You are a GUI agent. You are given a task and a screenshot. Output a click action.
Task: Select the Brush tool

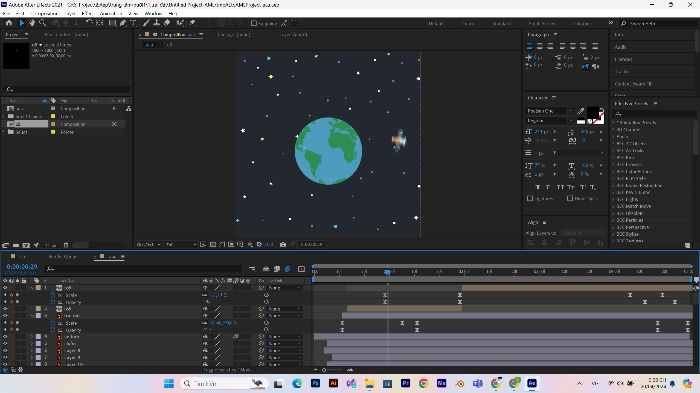pos(146,23)
